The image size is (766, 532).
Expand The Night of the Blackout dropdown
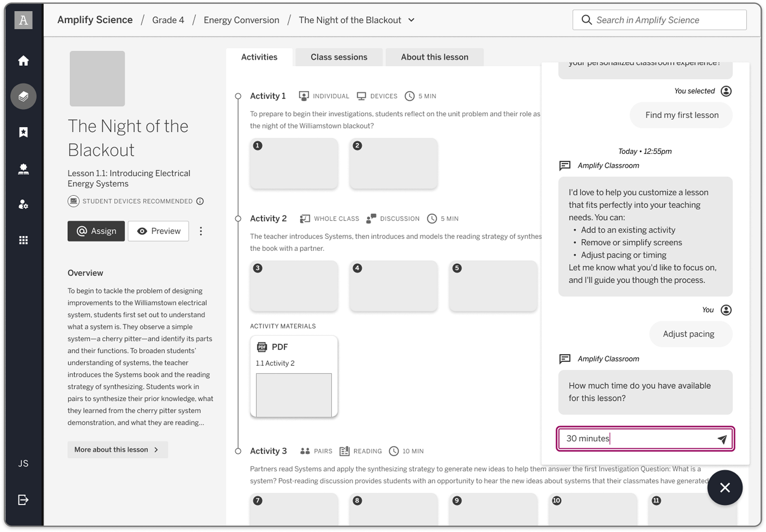coord(411,20)
